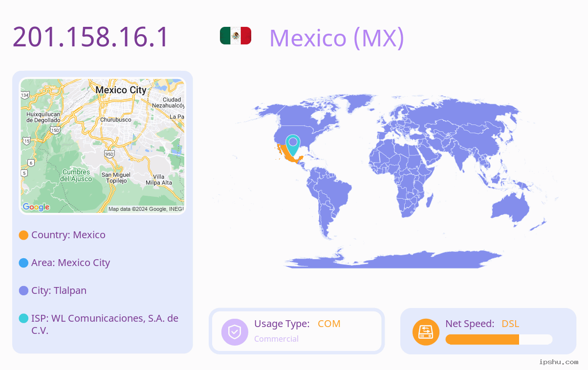The height and width of the screenshot is (370, 588).
Task: Click San Miguel Topilejo on the map
Action: tap(116, 178)
